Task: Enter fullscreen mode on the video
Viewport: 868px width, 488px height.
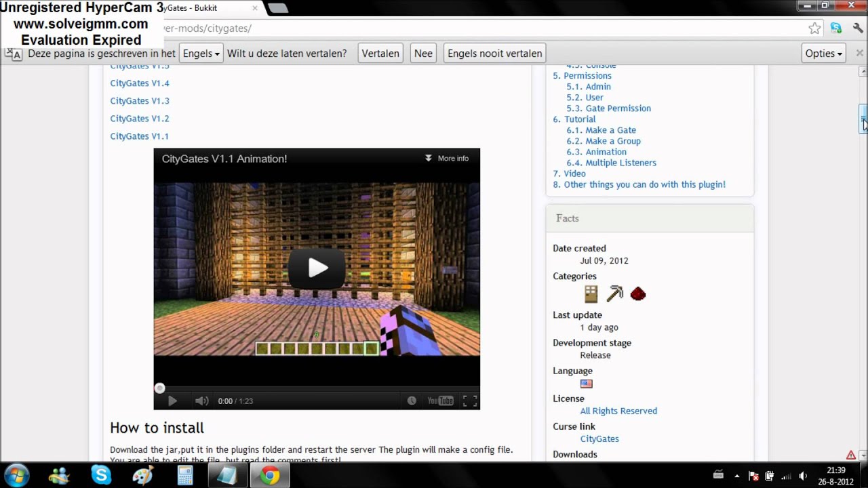Action: coord(470,401)
